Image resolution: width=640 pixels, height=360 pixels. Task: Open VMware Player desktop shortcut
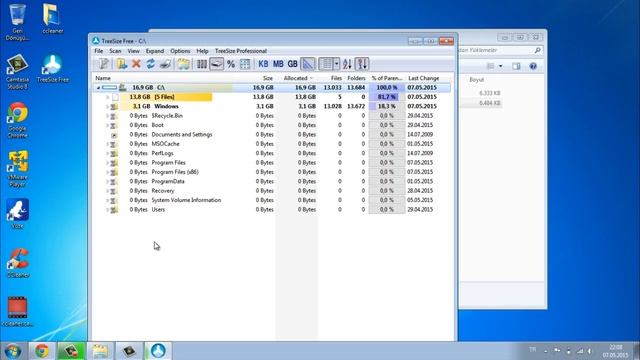coord(18,169)
